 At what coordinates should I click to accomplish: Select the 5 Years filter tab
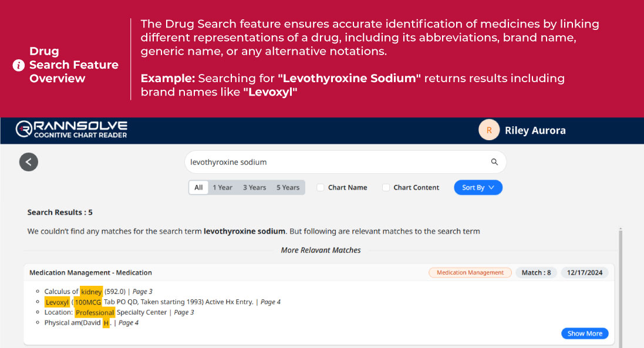[288, 188]
